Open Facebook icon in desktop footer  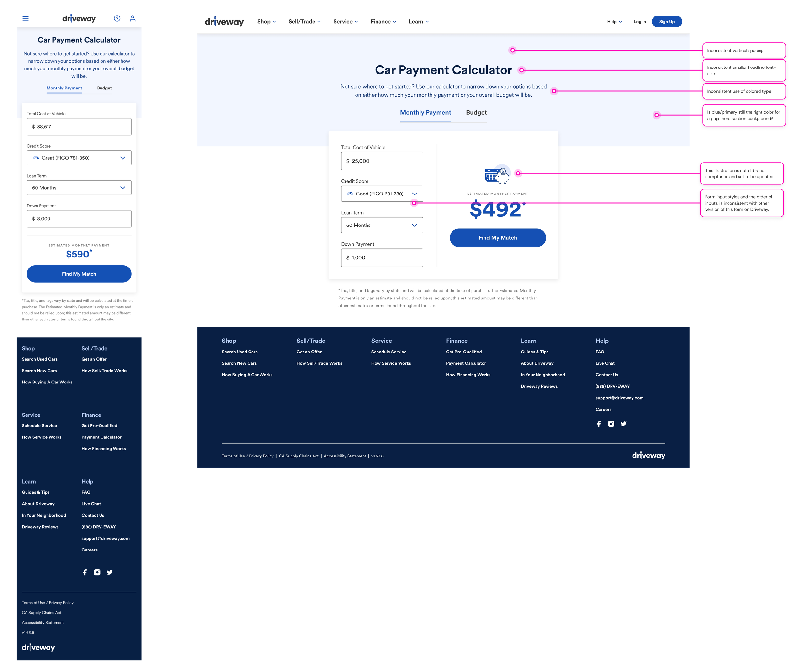point(599,424)
